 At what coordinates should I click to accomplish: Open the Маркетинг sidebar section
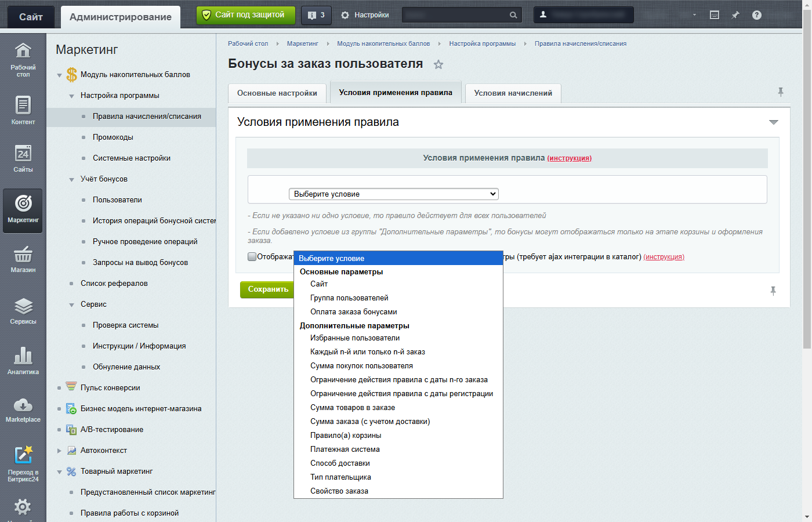click(x=23, y=211)
